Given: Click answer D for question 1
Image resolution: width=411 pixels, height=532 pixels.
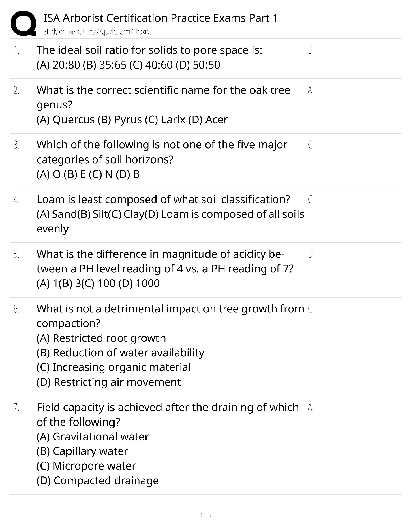Looking at the screenshot, I should pos(310,50).
